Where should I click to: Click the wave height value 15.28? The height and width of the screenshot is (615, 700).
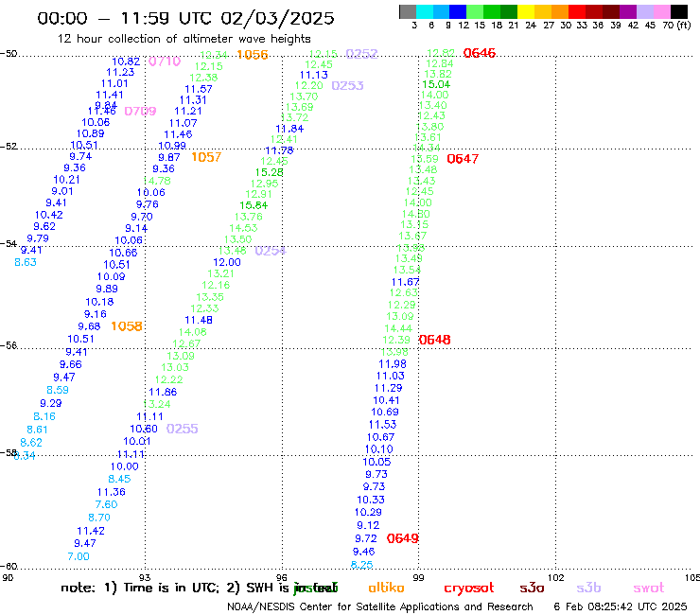(x=269, y=172)
